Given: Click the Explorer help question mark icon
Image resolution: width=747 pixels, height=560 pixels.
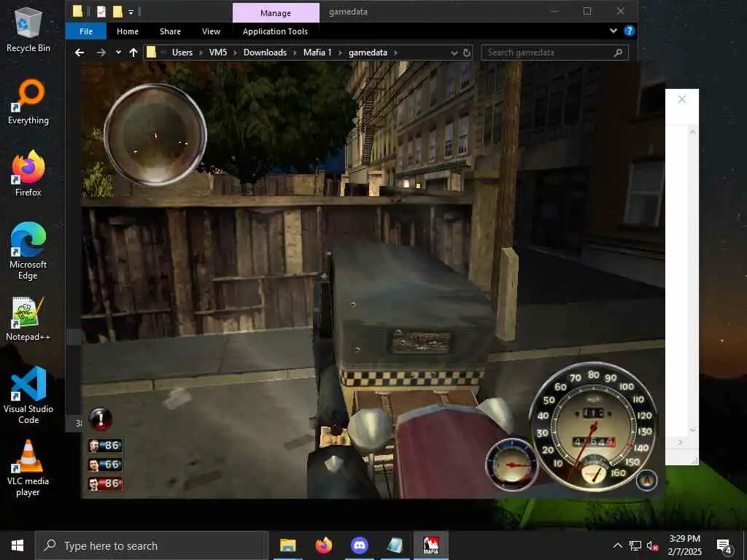Looking at the screenshot, I should [630, 31].
